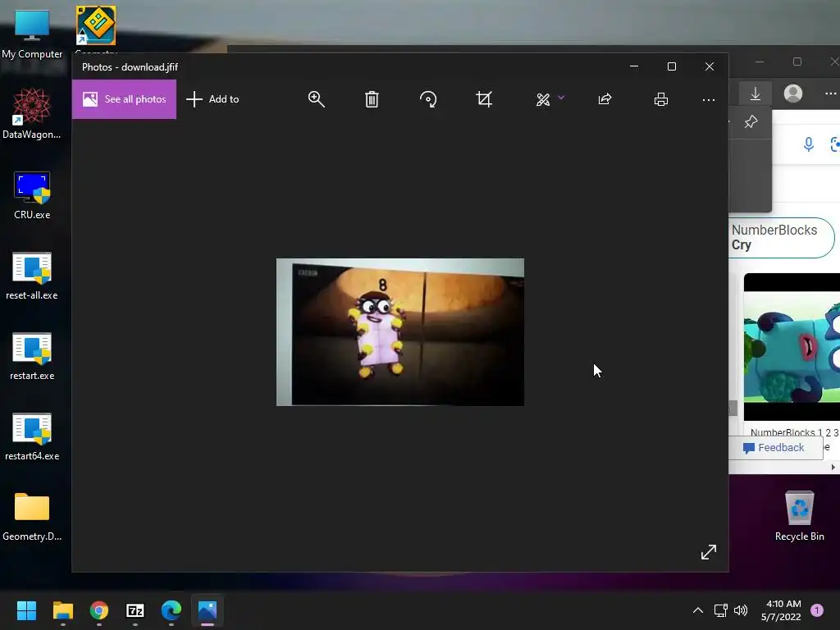This screenshot has width=840, height=630.
Task: Click the Photos app taskbar icon
Action: 208,610
